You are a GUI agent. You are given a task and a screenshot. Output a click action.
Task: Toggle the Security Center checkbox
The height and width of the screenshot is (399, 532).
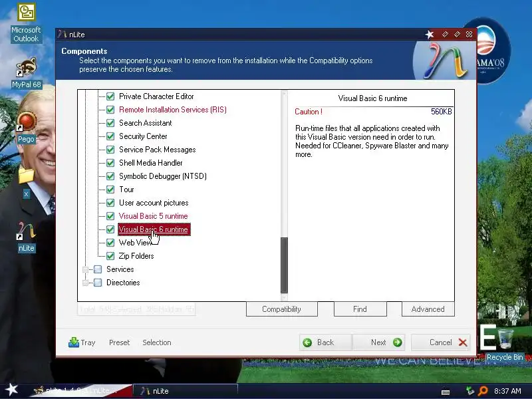110,136
